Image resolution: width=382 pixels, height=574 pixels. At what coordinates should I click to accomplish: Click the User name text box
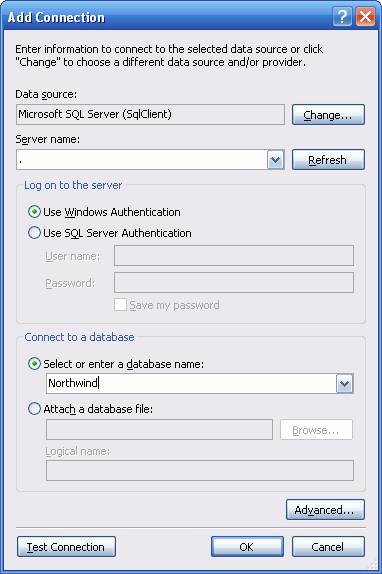234,256
